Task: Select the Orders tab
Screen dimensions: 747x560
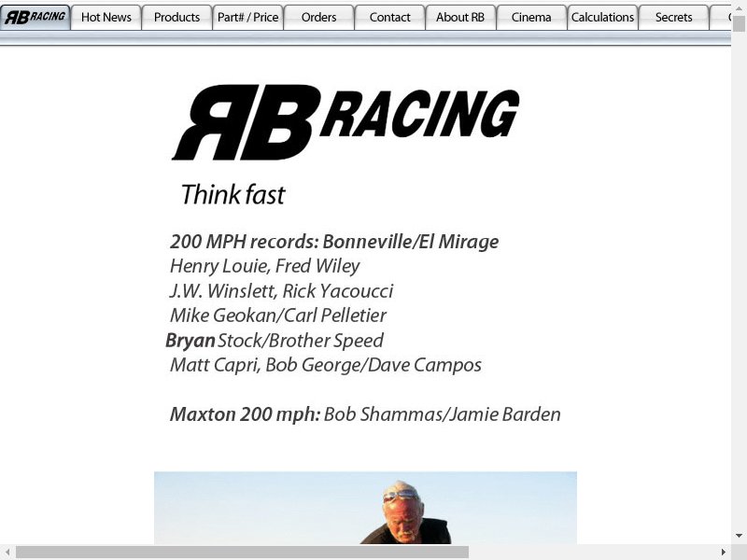Action: point(318,17)
